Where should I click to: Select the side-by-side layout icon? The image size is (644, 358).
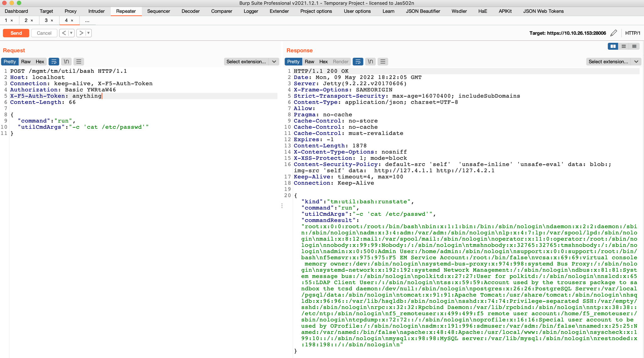pyautogui.click(x=613, y=46)
